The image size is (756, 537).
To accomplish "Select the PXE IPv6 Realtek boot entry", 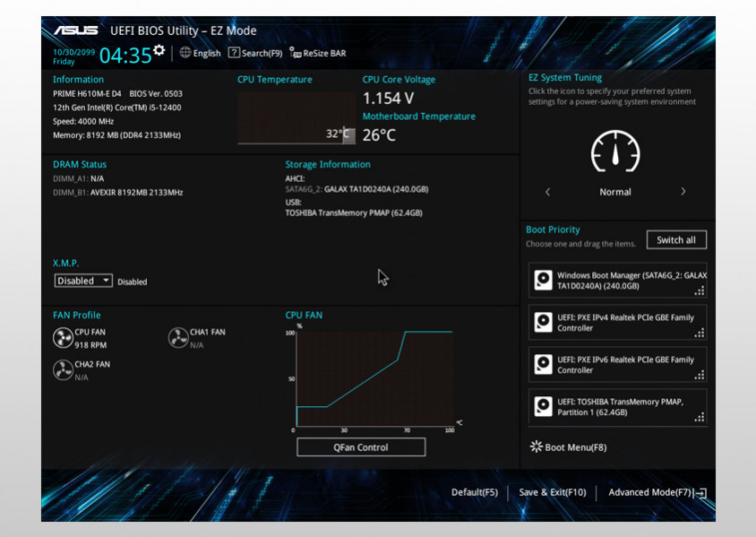I will [x=617, y=365].
